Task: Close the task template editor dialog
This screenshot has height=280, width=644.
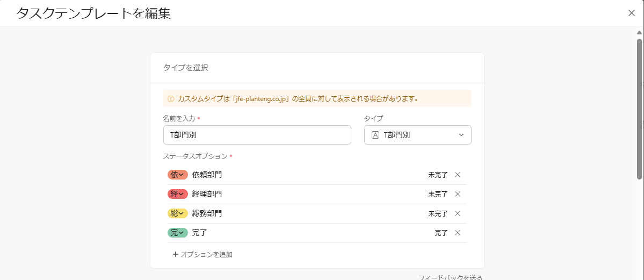Action: 632,13
